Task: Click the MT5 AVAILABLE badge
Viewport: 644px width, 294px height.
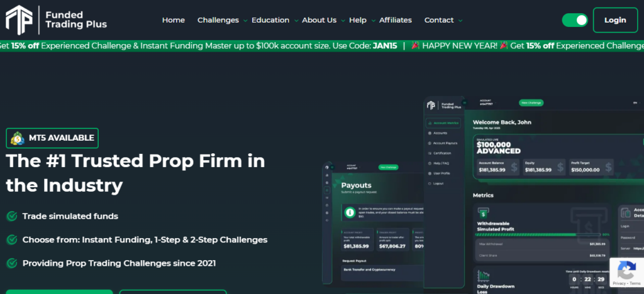Action: (x=52, y=138)
